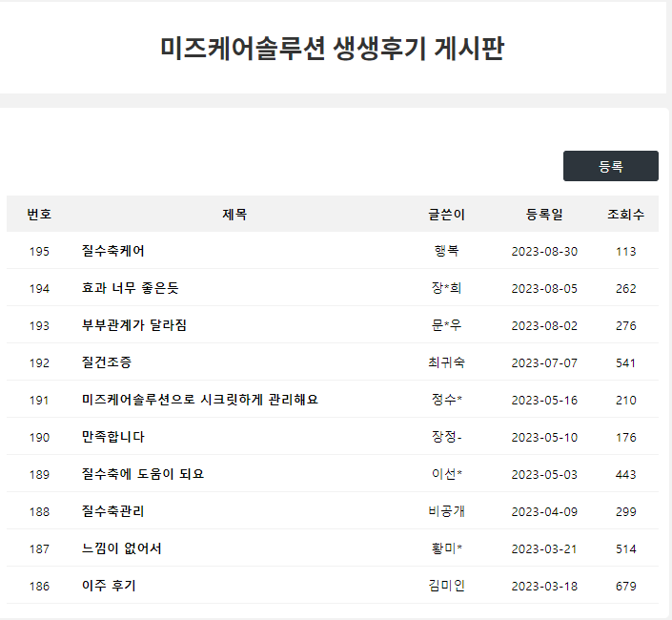The width and height of the screenshot is (672, 620).
Task: Click author name 장*희
Action: [x=447, y=288]
